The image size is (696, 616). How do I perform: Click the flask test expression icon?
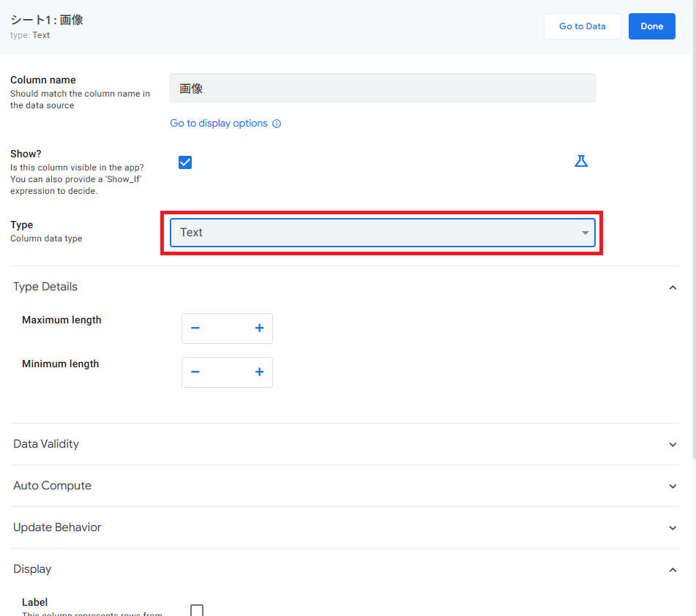[581, 161]
